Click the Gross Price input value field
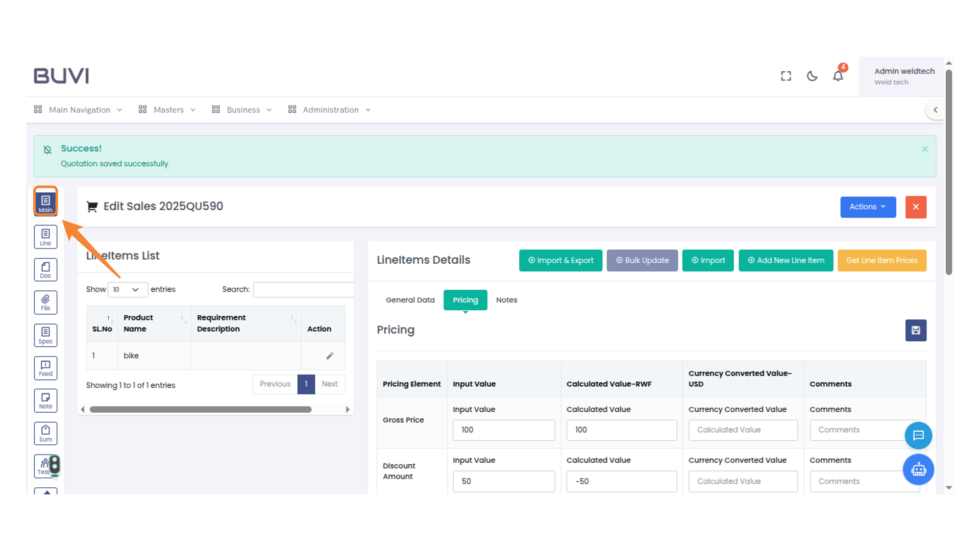The width and height of the screenshot is (980, 551). coord(503,430)
